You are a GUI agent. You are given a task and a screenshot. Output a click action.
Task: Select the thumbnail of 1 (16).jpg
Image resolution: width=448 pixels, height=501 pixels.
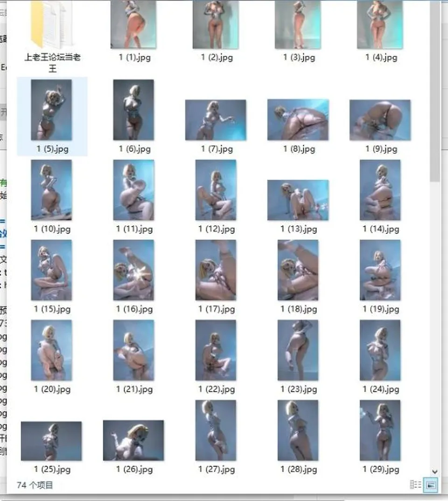(133, 270)
